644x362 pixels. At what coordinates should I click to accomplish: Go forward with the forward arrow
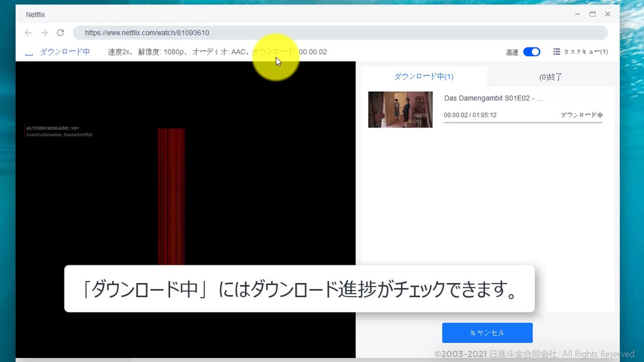pos(44,32)
